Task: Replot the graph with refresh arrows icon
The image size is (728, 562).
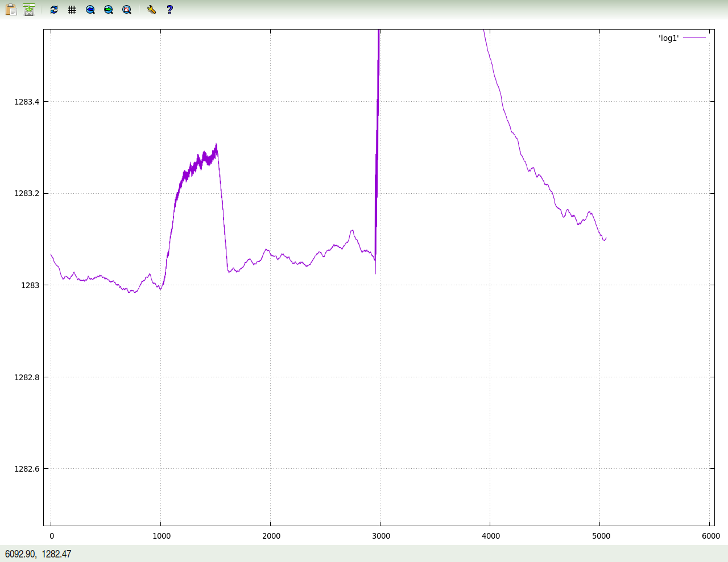Action: click(54, 10)
